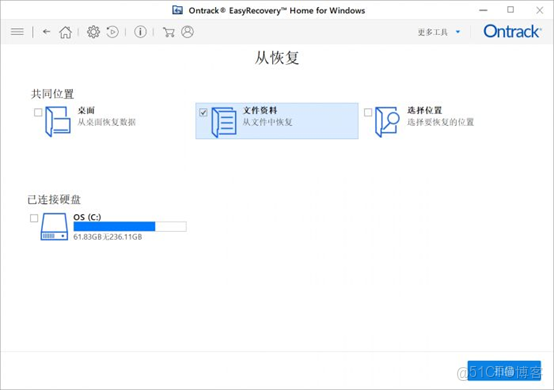Go back with the left arrow icon
The height and width of the screenshot is (390, 554).
47,32
